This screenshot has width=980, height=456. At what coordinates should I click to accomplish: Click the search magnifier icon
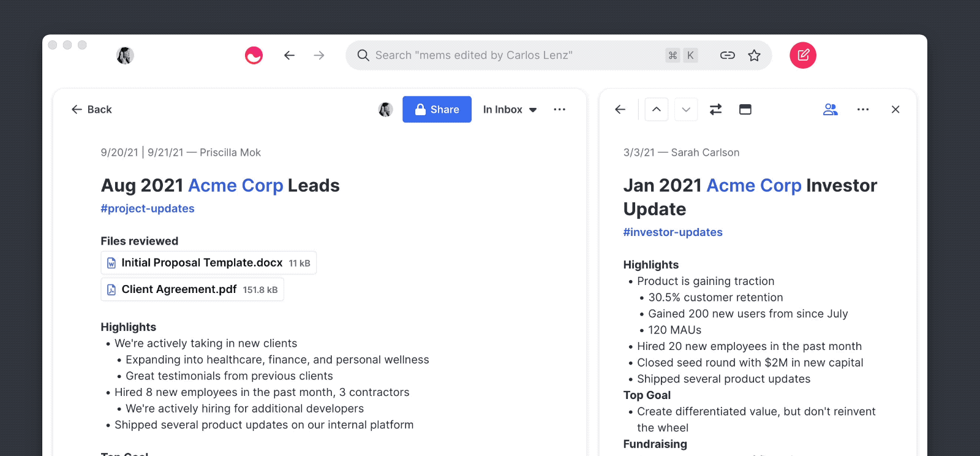(x=363, y=55)
